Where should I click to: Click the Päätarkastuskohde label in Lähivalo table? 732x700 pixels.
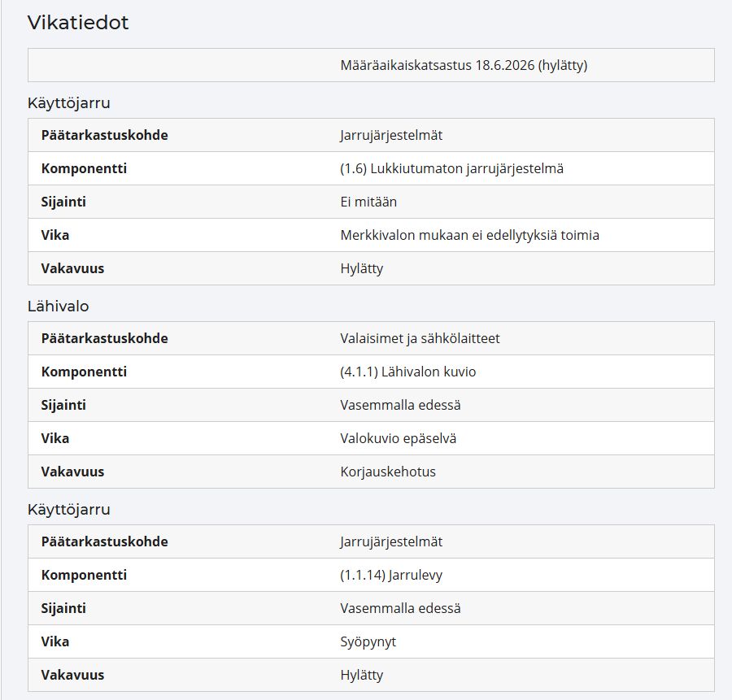coord(105,338)
